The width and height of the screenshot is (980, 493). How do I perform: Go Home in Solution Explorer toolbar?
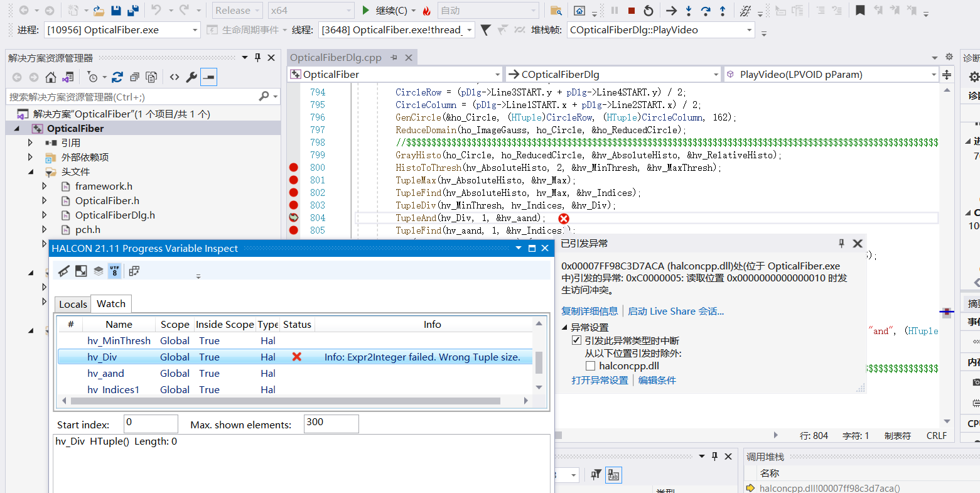(51, 77)
